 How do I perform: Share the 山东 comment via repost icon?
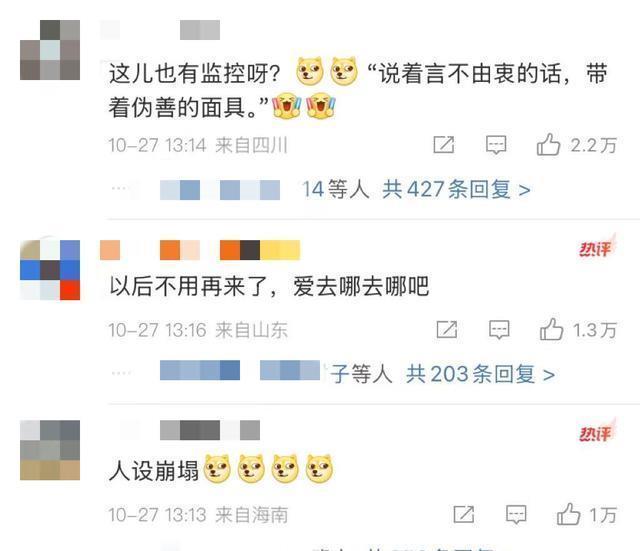click(447, 329)
